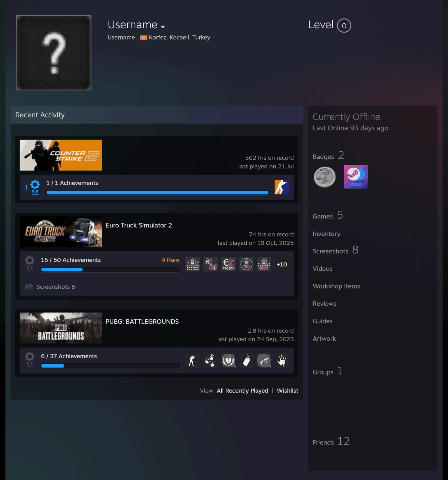
Task: Open the Counter-Strike 2 achievement icon
Action: click(x=282, y=187)
